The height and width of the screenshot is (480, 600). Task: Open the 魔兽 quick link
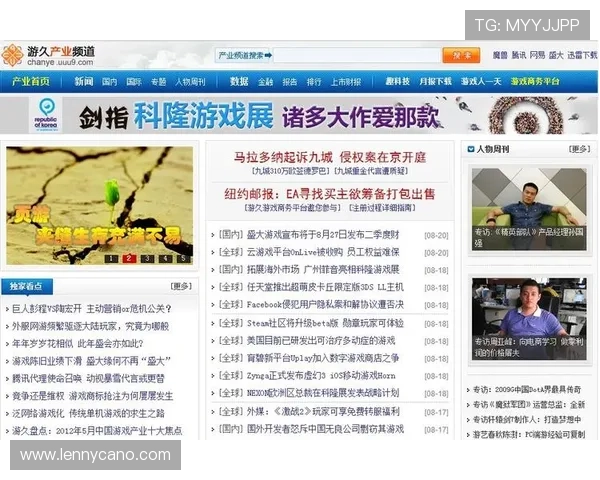pos(500,56)
